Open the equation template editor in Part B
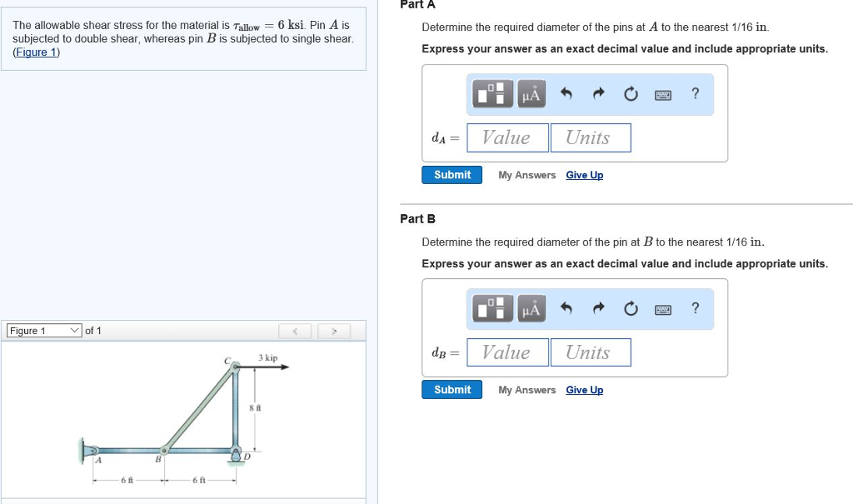 coord(493,309)
